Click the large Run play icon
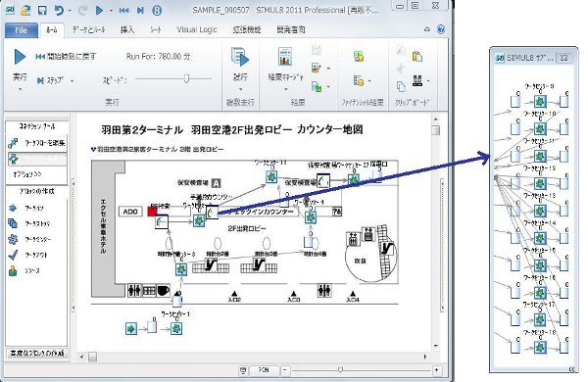 point(20,57)
